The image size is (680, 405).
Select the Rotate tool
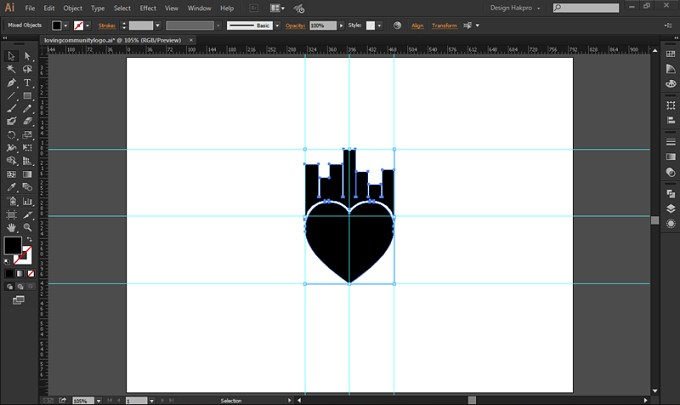pyautogui.click(x=11, y=135)
